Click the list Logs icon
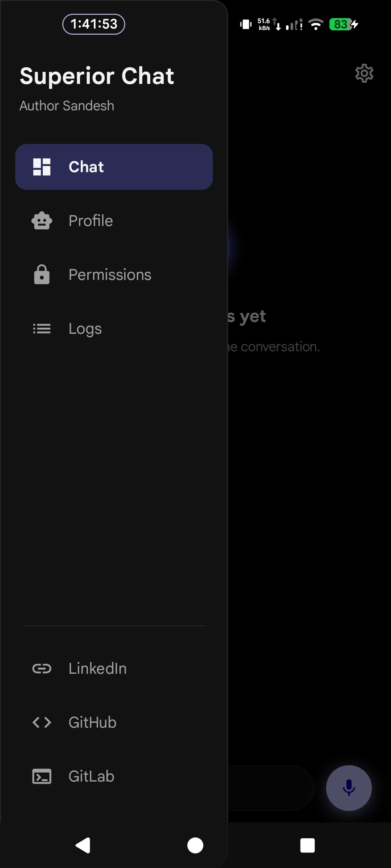Viewport: 391px width, 868px height. point(42,329)
